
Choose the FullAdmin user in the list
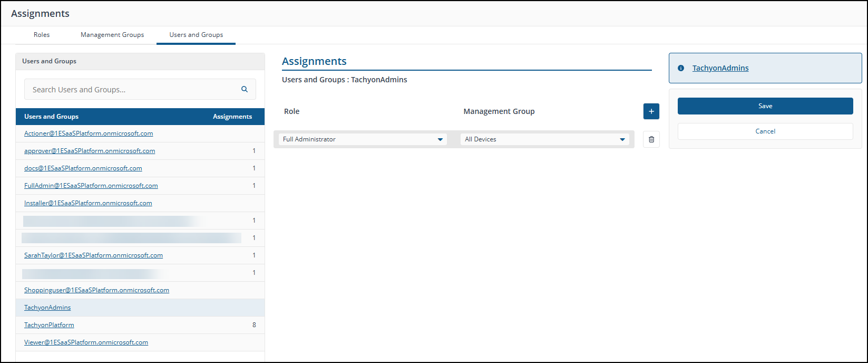point(91,186)
